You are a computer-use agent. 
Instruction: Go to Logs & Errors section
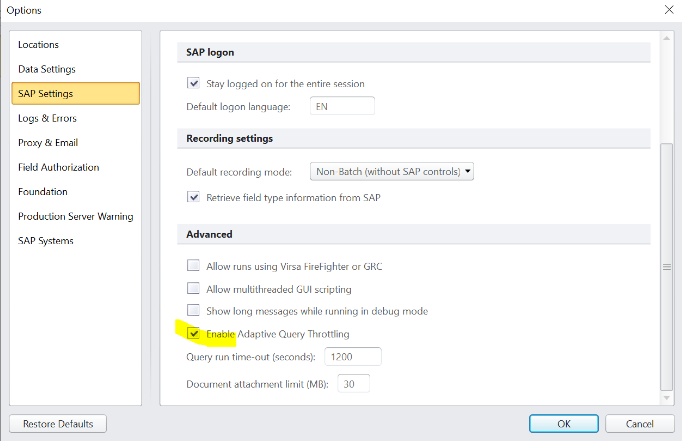(47, 118)
